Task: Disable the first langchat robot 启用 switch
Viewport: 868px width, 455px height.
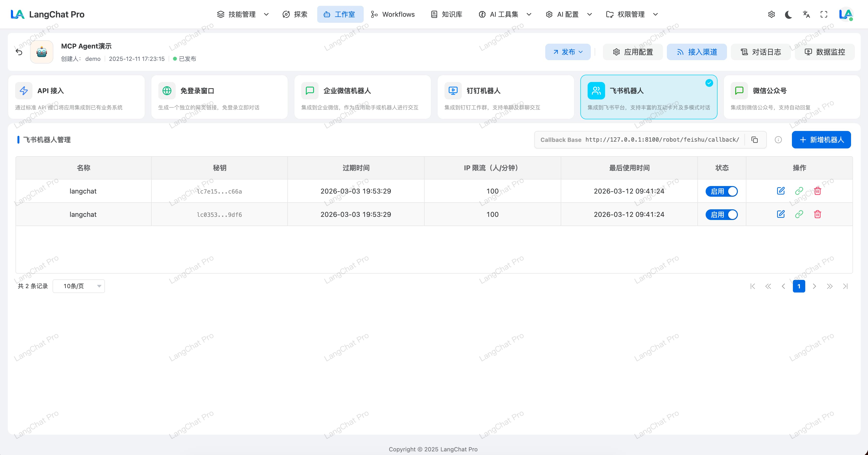Action: [x=721, y=191]
